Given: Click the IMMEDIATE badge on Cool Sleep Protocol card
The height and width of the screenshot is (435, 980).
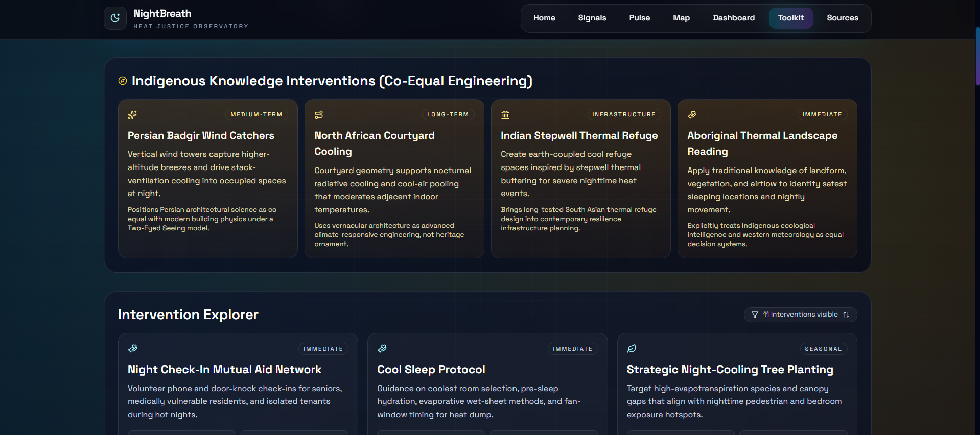Looking at the screenshot, I should pos(573,349).
